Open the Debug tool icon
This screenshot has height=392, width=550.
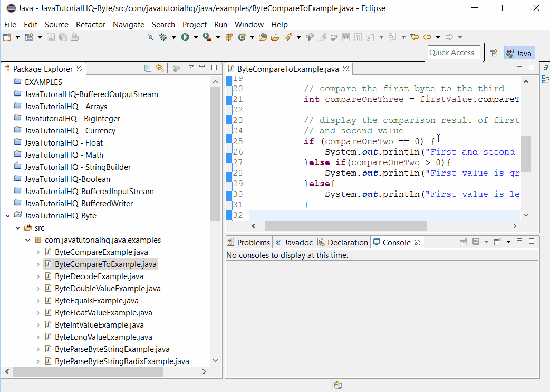coord(163,37)
